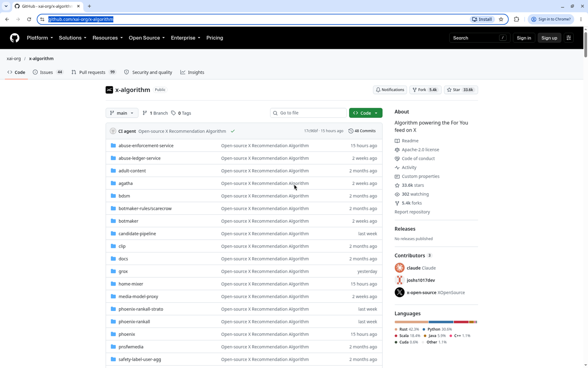Switch to the Issues tab
This screenshot has width=588, height=368.
tap(48, 72)
